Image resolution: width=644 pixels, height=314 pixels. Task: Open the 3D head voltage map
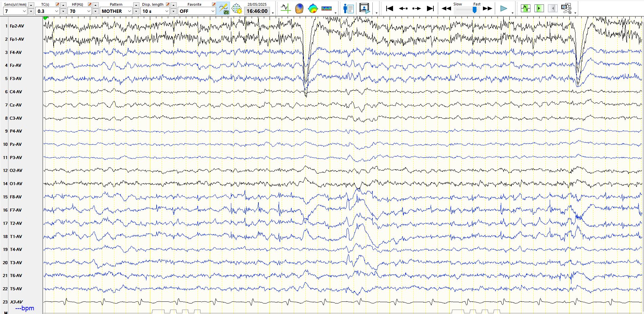point(299,8)
